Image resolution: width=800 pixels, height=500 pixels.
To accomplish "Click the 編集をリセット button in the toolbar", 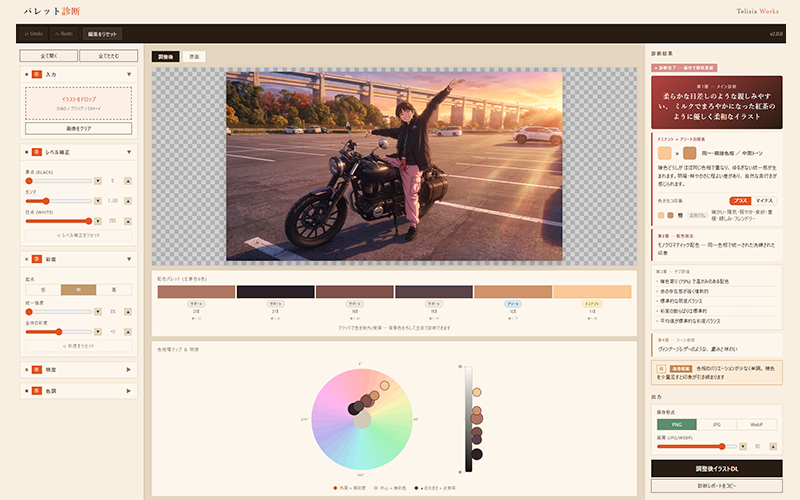I will point(102,34).
